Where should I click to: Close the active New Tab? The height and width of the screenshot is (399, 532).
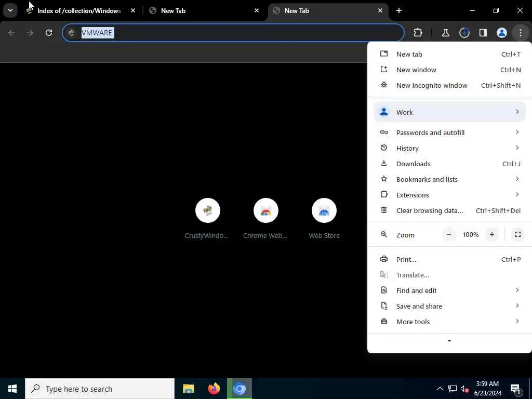pos(380,10)
